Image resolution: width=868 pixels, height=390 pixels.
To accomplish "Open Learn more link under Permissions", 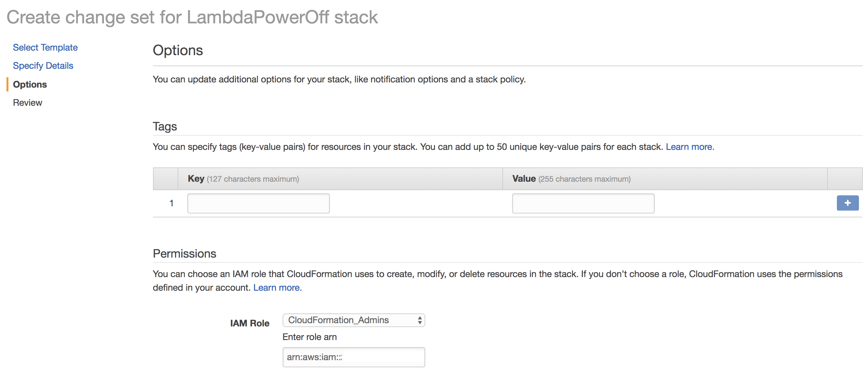I will pyautogui.click(x=277, y=287).
